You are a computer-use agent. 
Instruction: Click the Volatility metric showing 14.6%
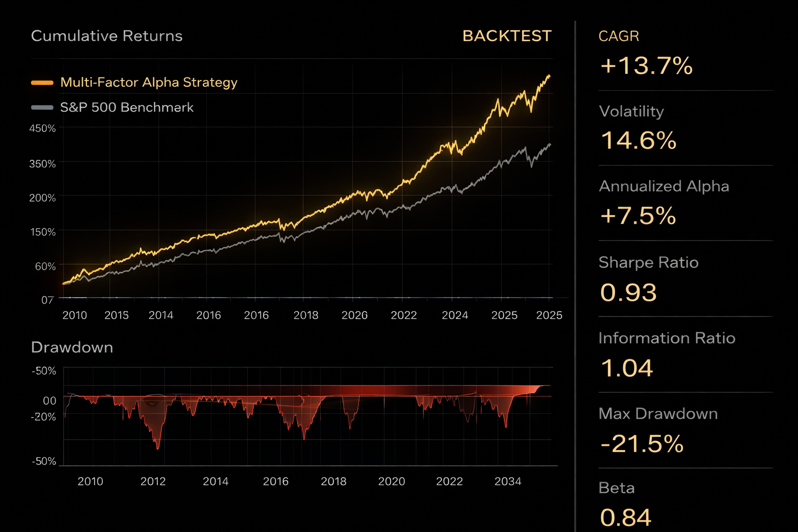click(x=638, y=140)
